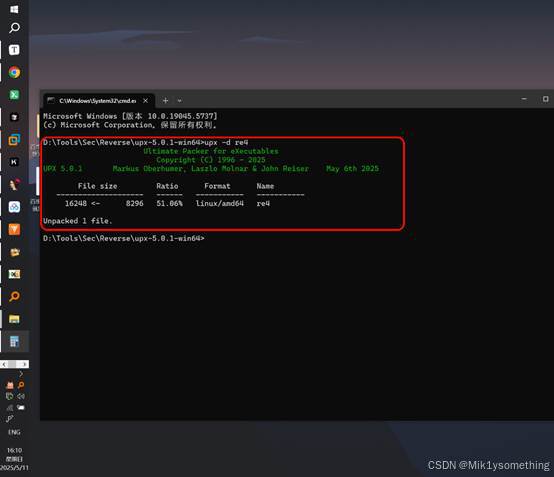Open the green Excel taskbar icon

[x=14, y=95]
